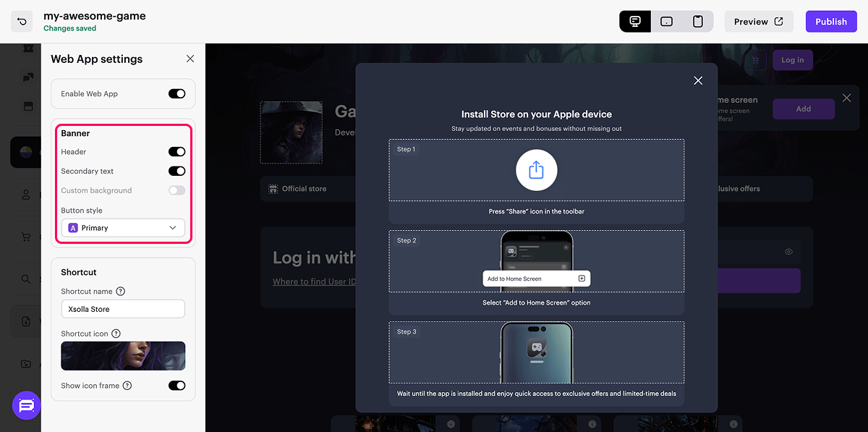
Task: Close the Web App settings panel
Action: click(190, 59)
